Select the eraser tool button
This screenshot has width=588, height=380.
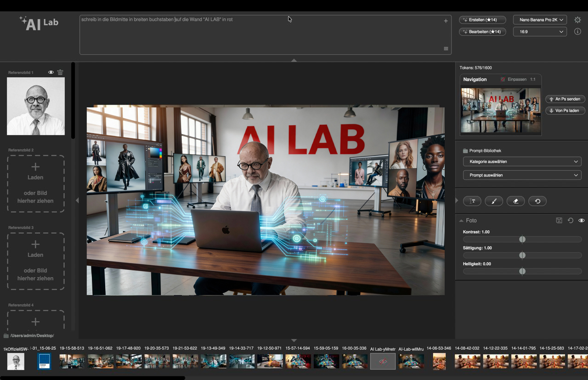(x=515, y=201)
